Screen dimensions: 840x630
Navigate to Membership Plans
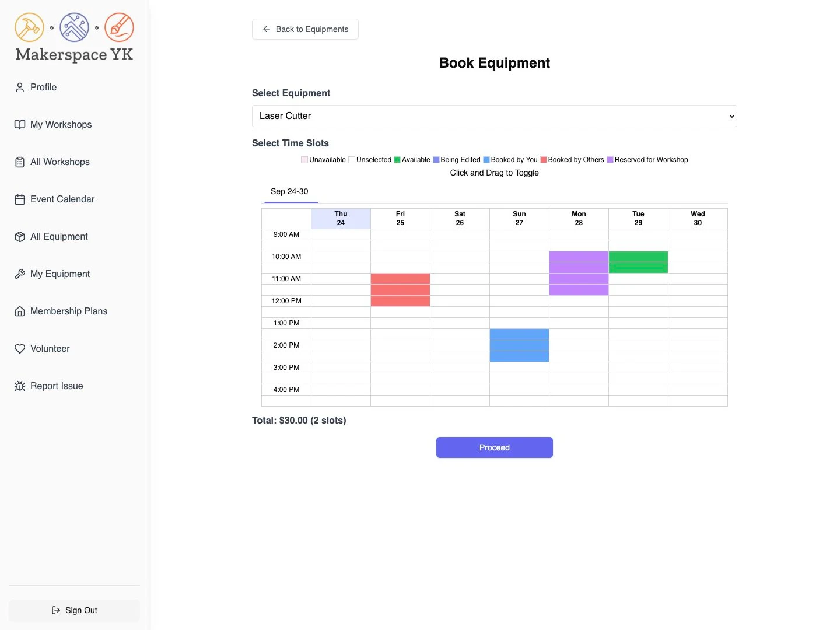coord(69,311)
